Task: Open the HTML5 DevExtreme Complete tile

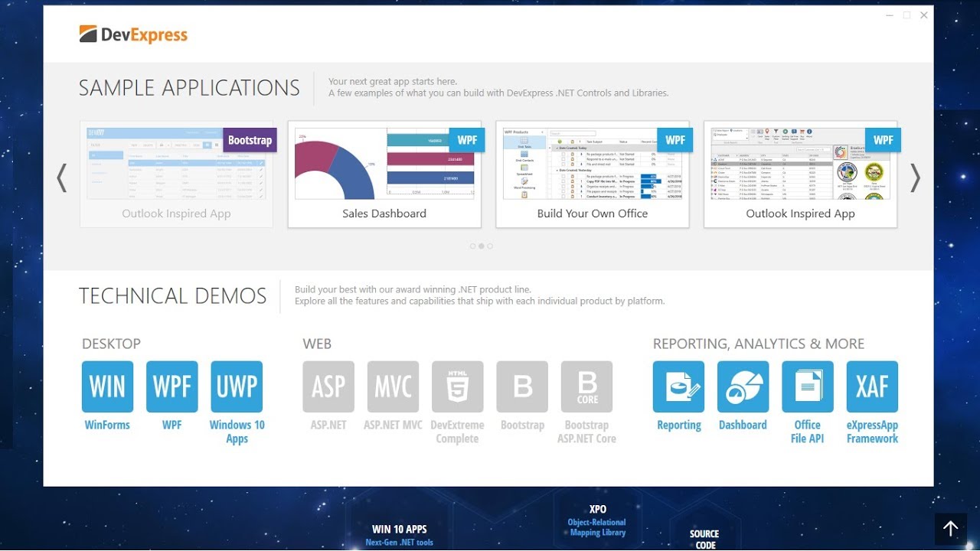Action: point(457,386)
